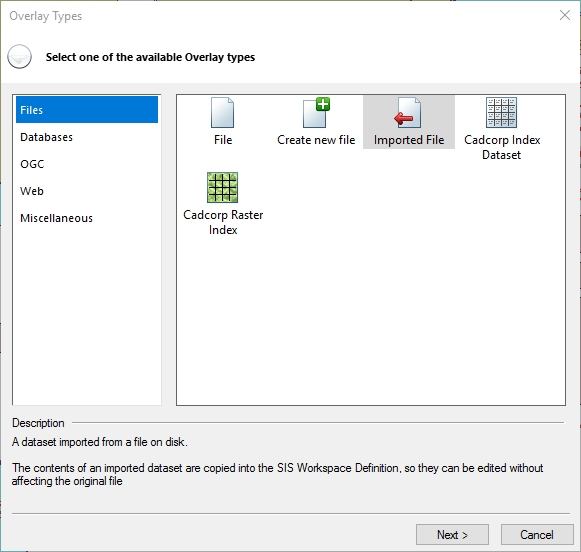Screen dimensions: 581x552
Task: Cancel the Overlay Types dialog
Action: click(537, 535)
